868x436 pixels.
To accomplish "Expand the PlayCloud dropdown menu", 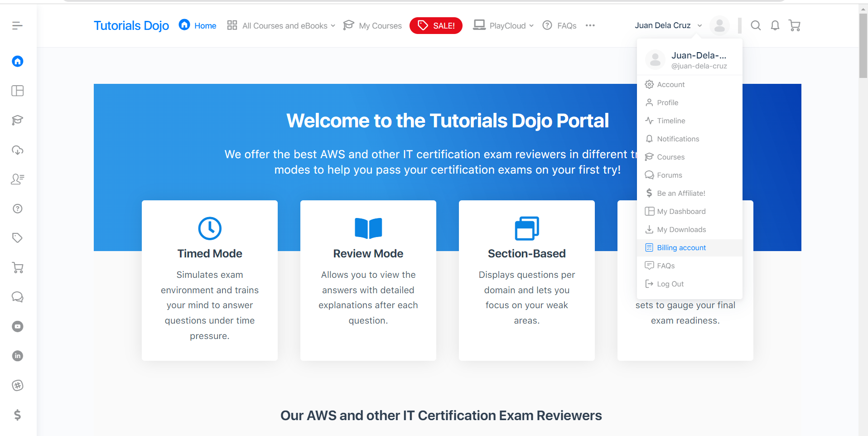I will coord(503,26).
